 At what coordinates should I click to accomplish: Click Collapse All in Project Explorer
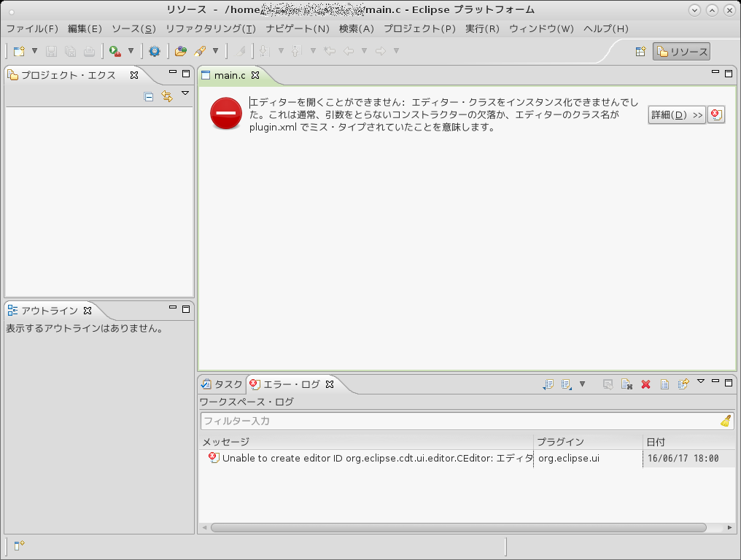point(148,97)
